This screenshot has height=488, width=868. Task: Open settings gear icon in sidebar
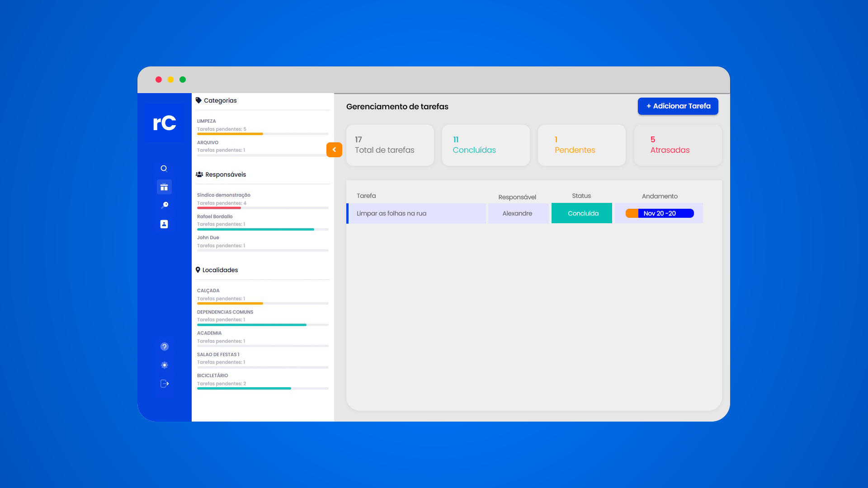click(165, 365)
